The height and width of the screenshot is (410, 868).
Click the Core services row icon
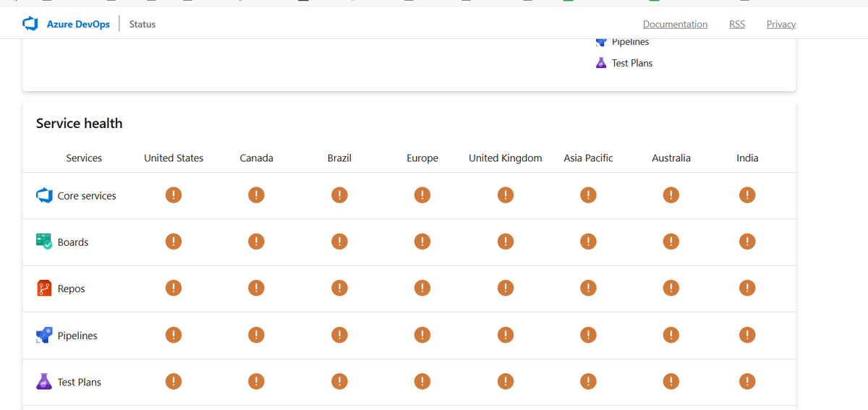click(44, 195)
